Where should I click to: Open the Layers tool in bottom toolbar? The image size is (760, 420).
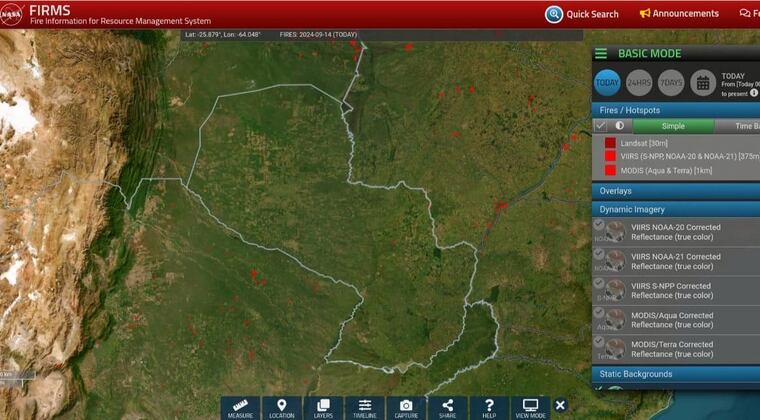(x=323, y=406)
